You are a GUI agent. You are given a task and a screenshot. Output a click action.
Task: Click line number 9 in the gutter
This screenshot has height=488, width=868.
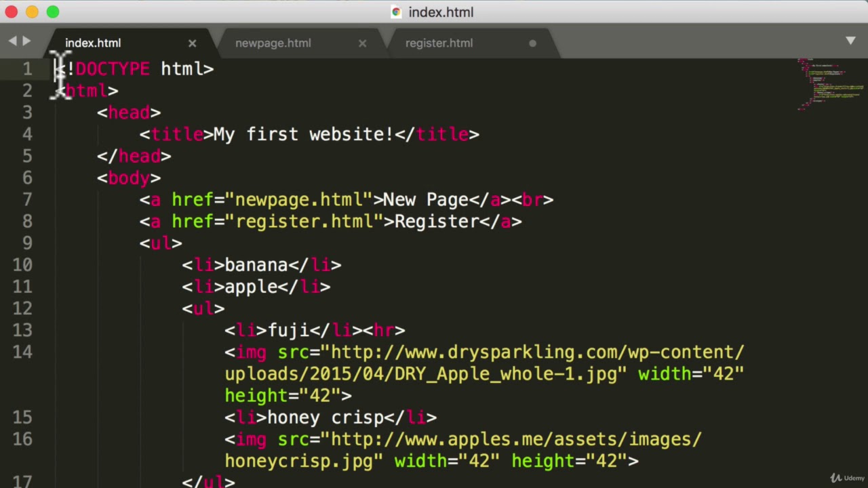point(27,243)
